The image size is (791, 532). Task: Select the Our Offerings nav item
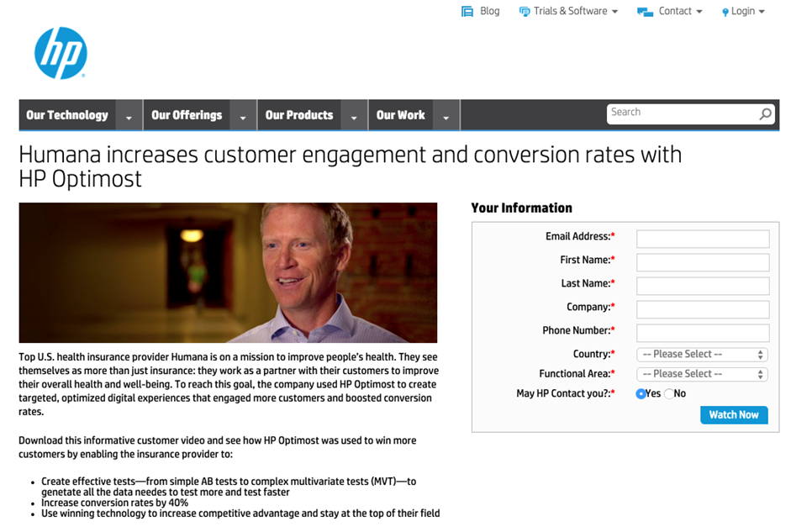[x=187, y=115]
